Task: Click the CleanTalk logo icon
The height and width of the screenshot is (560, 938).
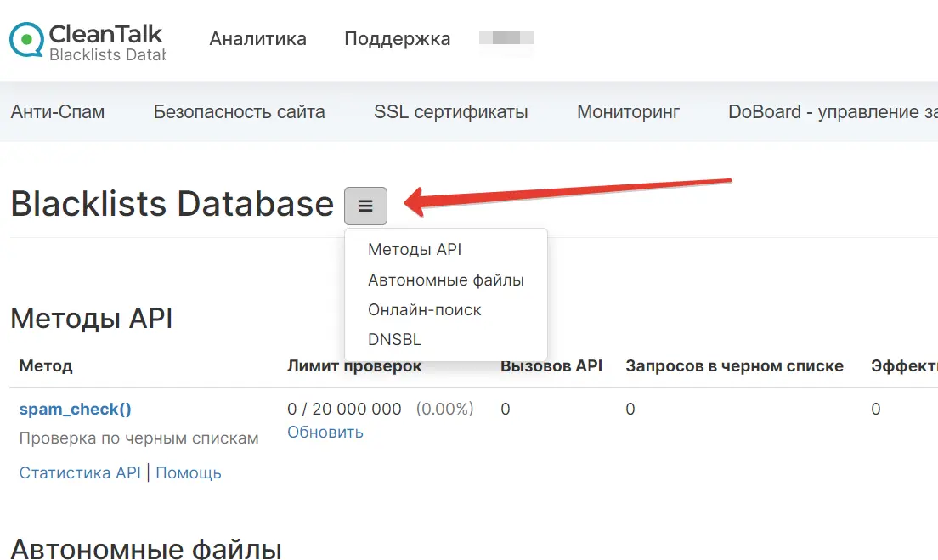Action: pyautogui.click(x=26, y=40)
